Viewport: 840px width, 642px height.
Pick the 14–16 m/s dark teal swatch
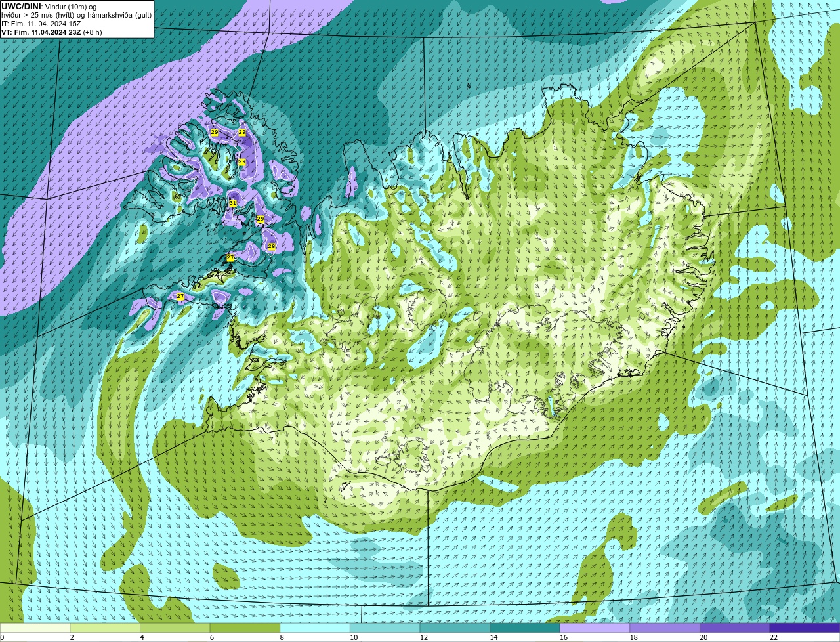(525, 628)
